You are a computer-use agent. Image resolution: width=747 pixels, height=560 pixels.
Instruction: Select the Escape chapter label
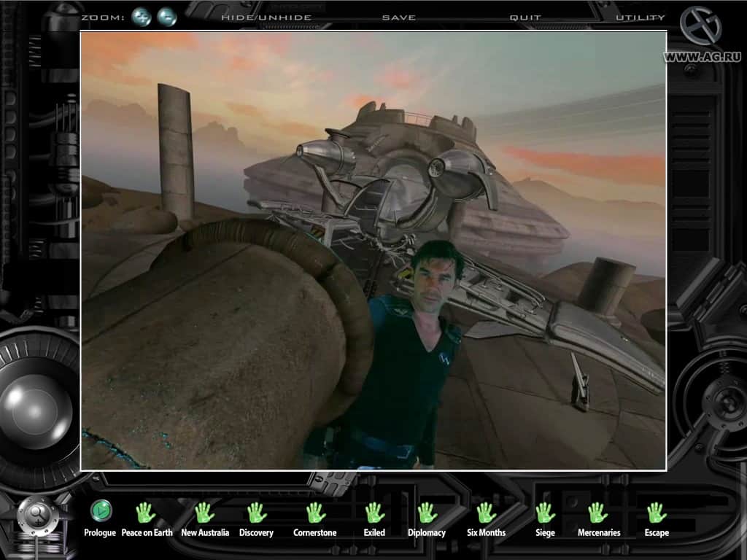click(657, 533)
